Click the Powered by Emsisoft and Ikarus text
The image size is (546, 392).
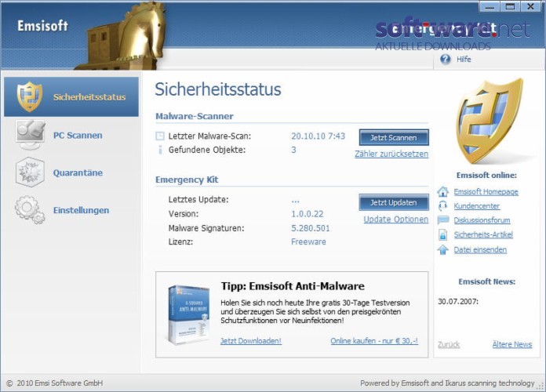(447, 383)
